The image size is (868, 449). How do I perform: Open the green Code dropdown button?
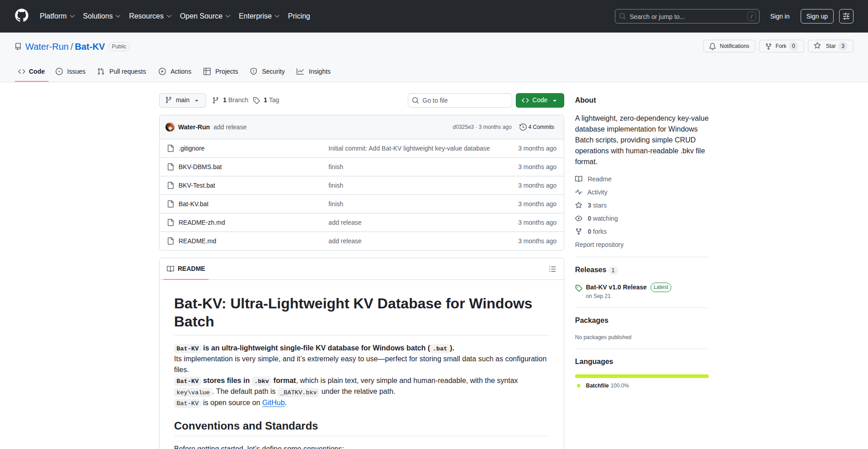pos(540,100)
